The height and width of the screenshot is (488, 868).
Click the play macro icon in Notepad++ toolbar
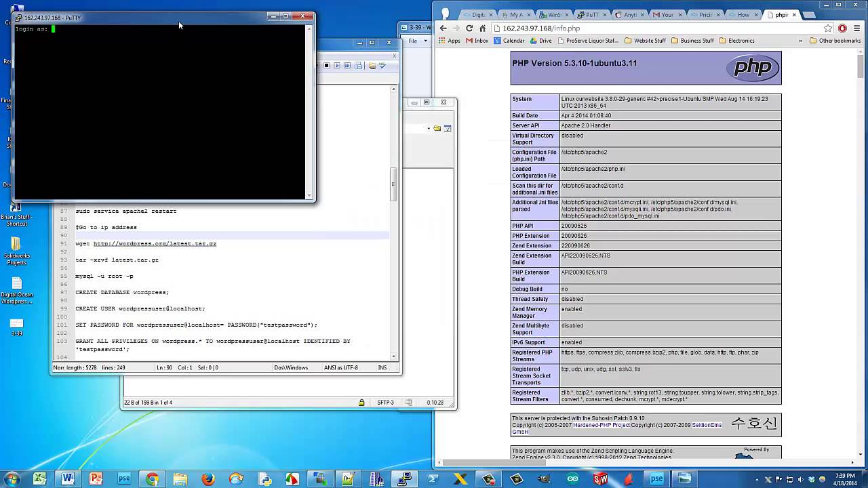pyautogui.click(x=337, y=66)
